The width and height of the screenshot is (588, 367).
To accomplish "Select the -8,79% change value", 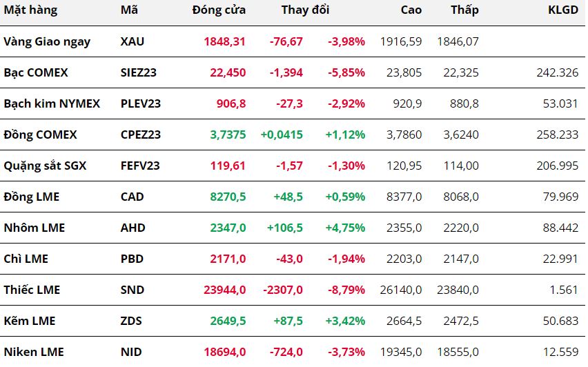I will click(346, 290).
